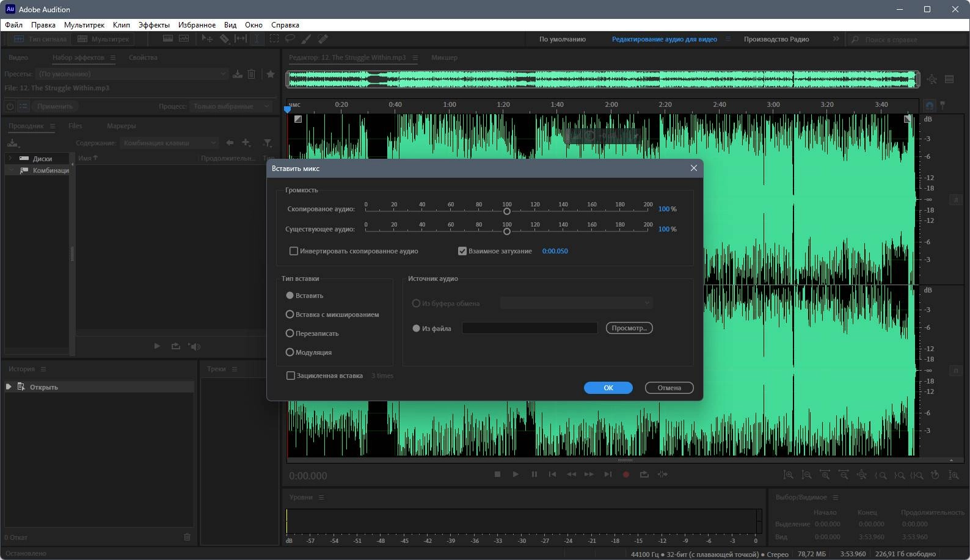Click the Просмотр... browse button
The width and height of the screenshot is (970, 560).
(629, 328)
